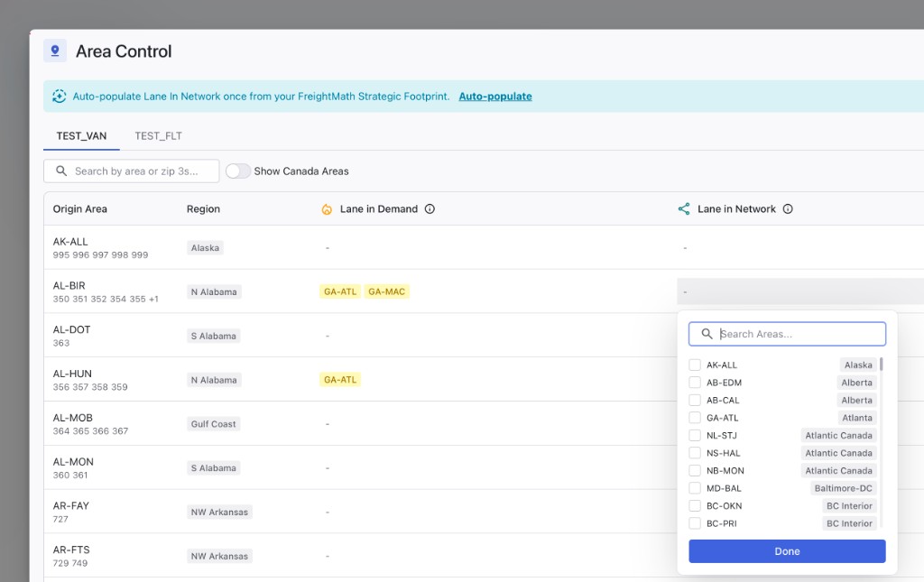The image size is (924, 582).
Task: Click the GA-MAC tag in AL-BIR row
Action: click(386, 291)
